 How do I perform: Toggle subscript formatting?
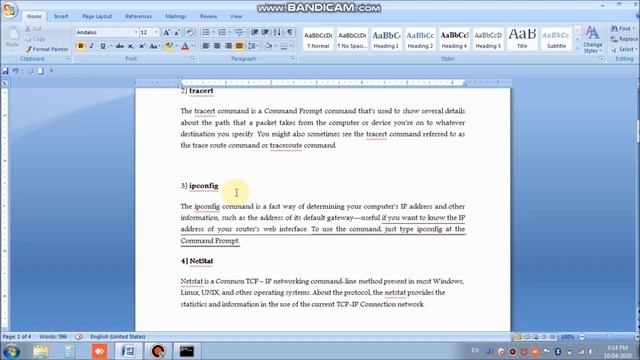[x=131, y=46]
